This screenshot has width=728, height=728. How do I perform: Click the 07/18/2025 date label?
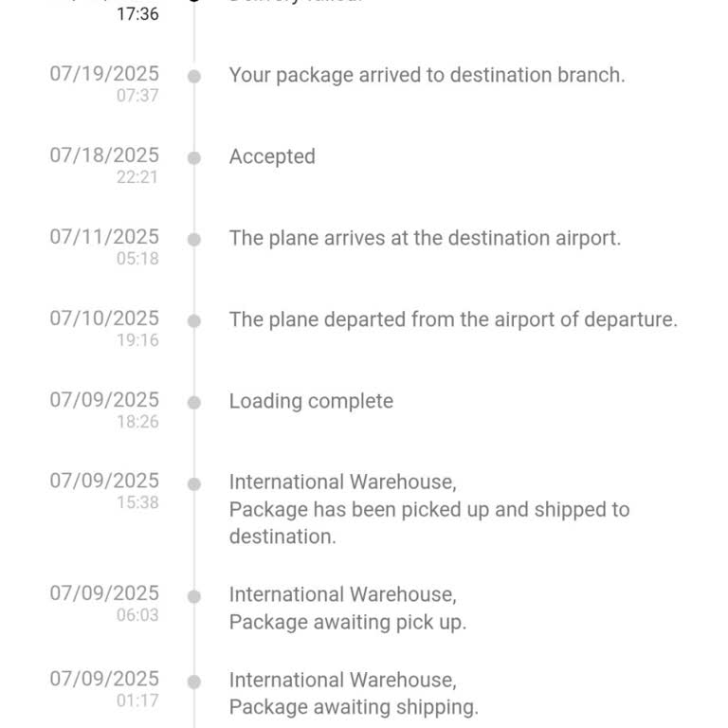point(104,155)
